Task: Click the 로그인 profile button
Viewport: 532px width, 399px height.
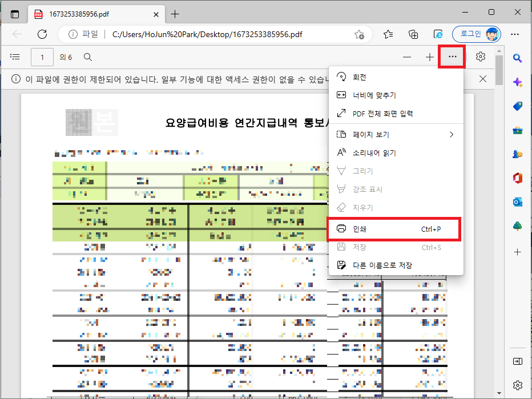Action: click(x=477, y=34)
